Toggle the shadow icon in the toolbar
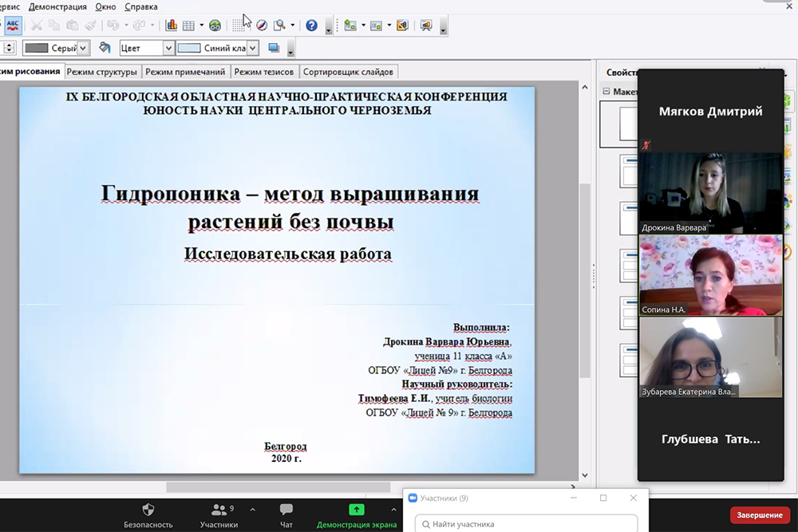The height and width of the screenshot is (532, 798). pyautogui.click(x=274, y=48)
